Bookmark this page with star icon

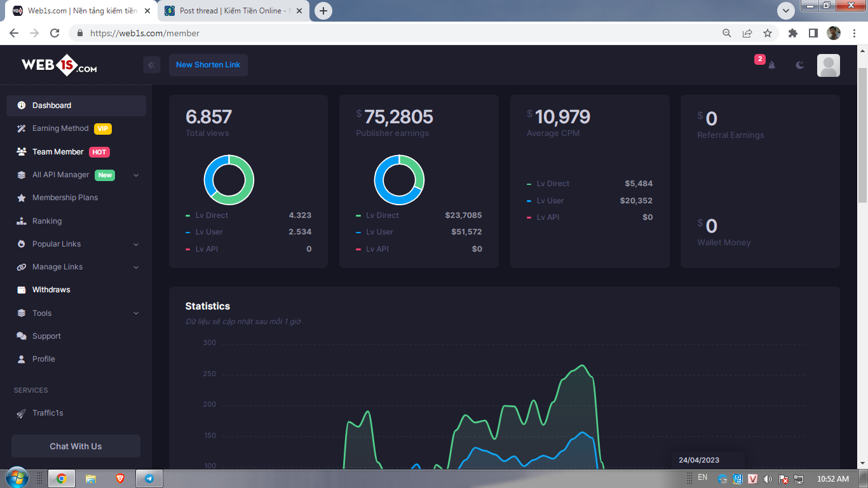pyautogui.click(x=768, y=33)
